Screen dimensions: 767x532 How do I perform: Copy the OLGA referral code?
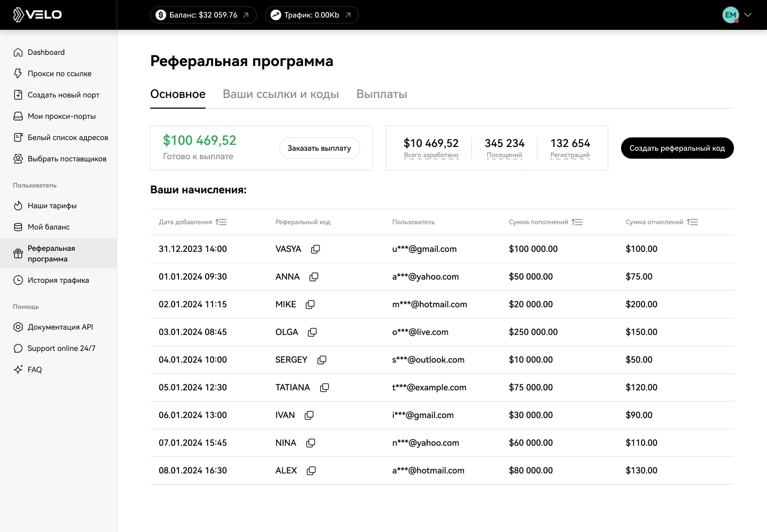point(312,332)
